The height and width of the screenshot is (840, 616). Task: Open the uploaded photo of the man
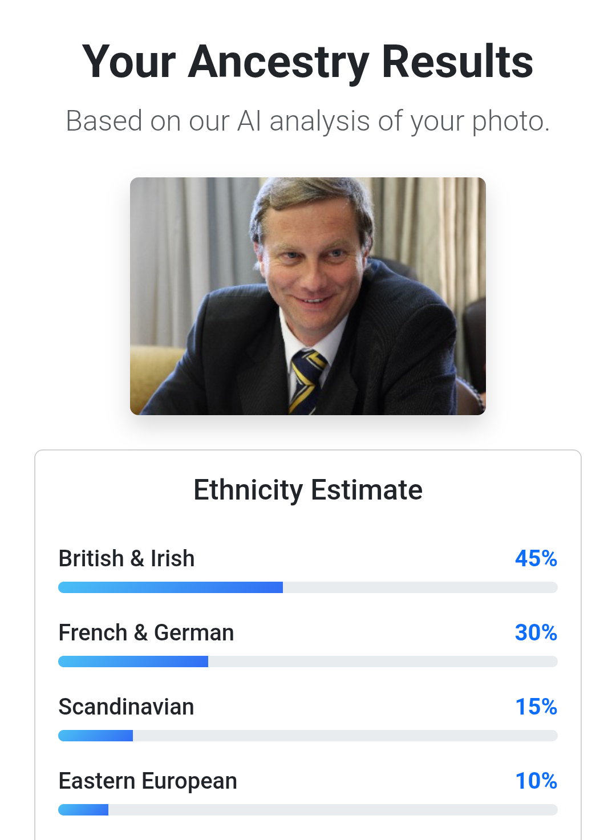tap(307, 296)
